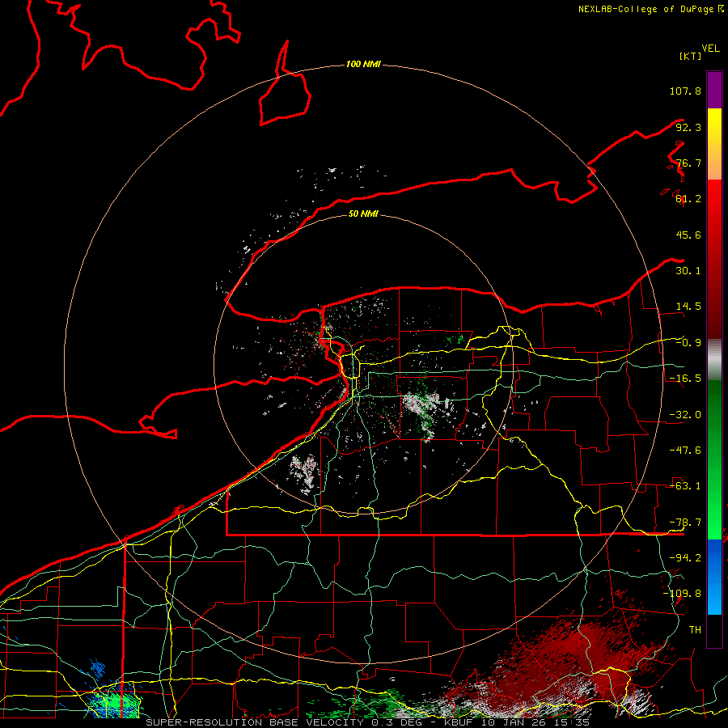Select the 30.1 legend value
This screenshot has width=728, height=728.
(688, 271)
